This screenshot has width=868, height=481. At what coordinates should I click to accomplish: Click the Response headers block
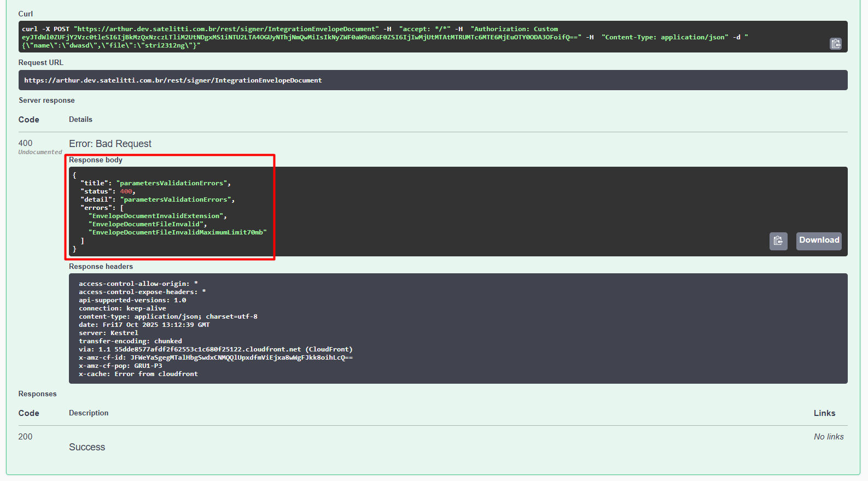457,329
